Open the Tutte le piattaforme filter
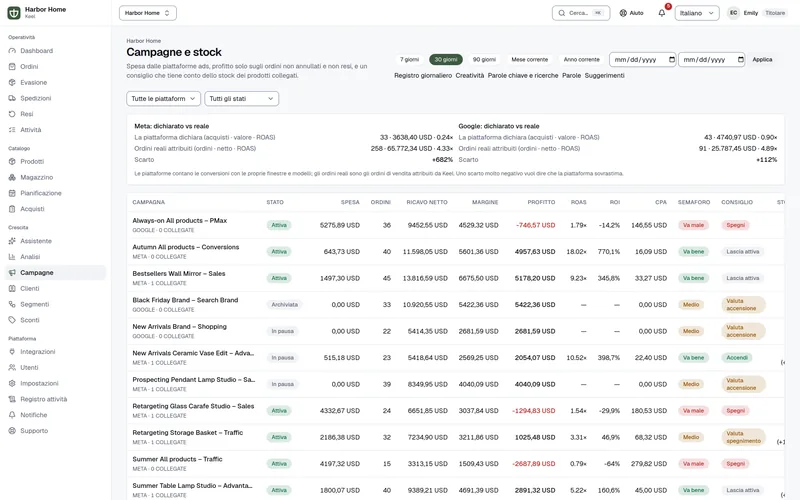The height and width of the screenshot is (500, 800). (x=163, y=98)
